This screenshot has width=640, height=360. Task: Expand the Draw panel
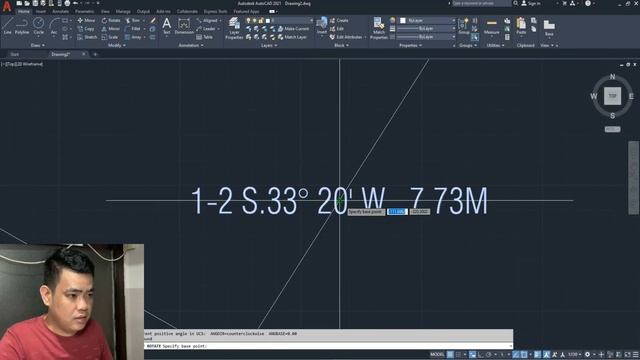click(38, 45)
